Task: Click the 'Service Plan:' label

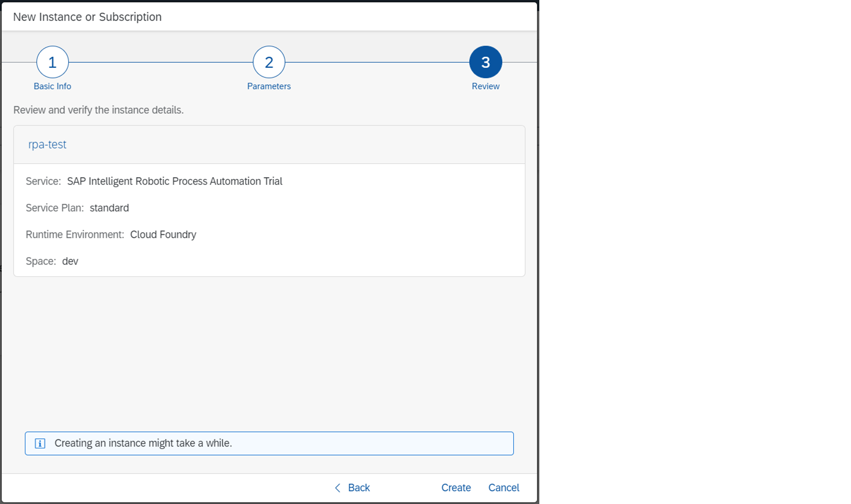Action: 55,208
